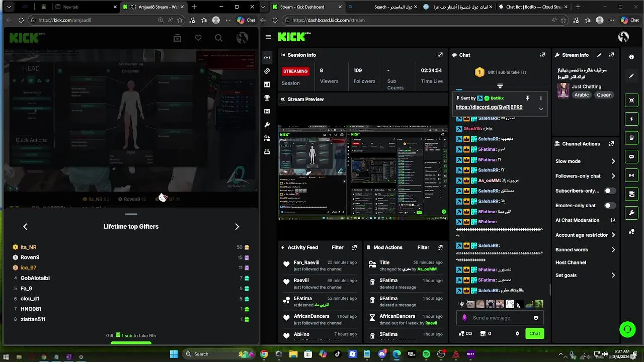Open Mod Actions Filter
Image resolution: width=644 pixels, height=362 pixels.
click(x=424, y=247)
